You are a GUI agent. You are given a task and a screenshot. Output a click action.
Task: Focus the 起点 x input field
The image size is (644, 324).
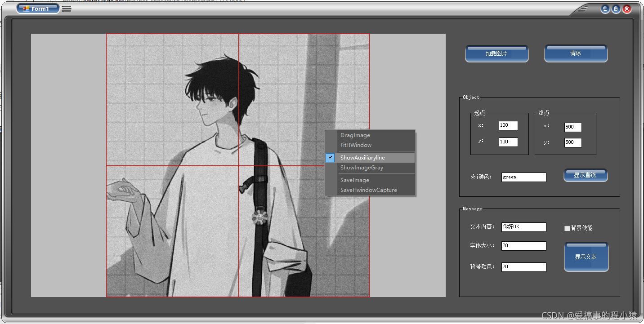coord(508,125)
